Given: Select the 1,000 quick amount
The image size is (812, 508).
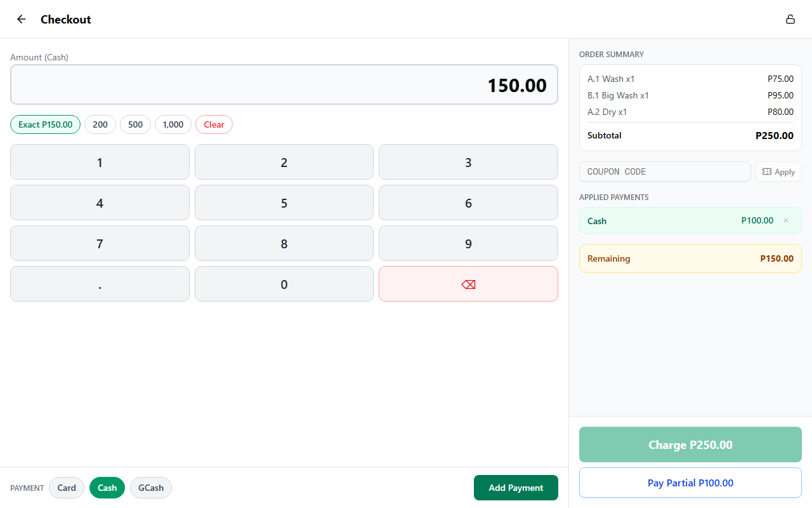Looking at the screenshot, I should 173,124.
